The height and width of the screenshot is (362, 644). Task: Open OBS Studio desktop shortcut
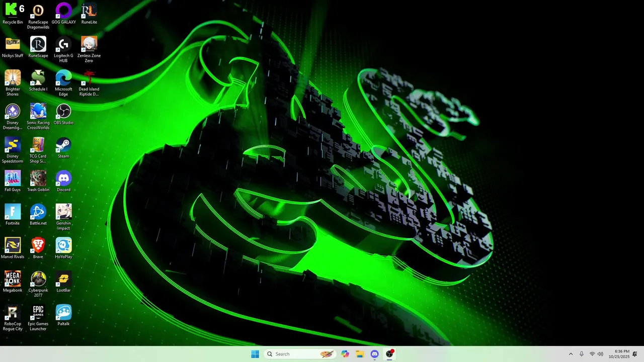pos(63,114)
